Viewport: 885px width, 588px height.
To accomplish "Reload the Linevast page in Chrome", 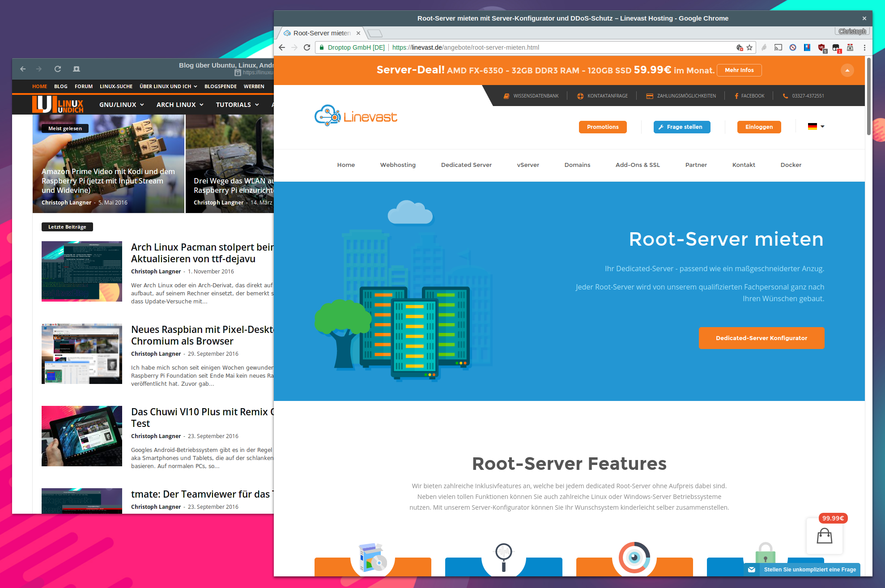I will (307, 47).
